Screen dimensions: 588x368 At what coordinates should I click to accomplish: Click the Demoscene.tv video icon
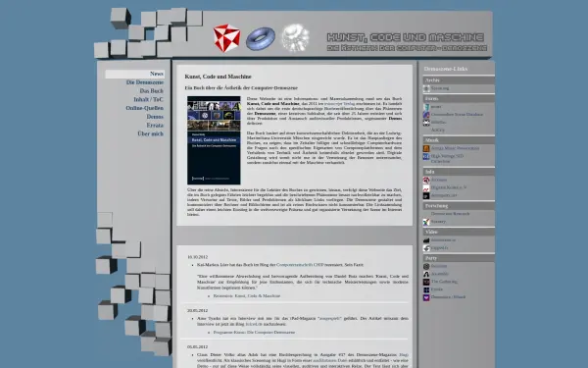[x=426, y=240]
